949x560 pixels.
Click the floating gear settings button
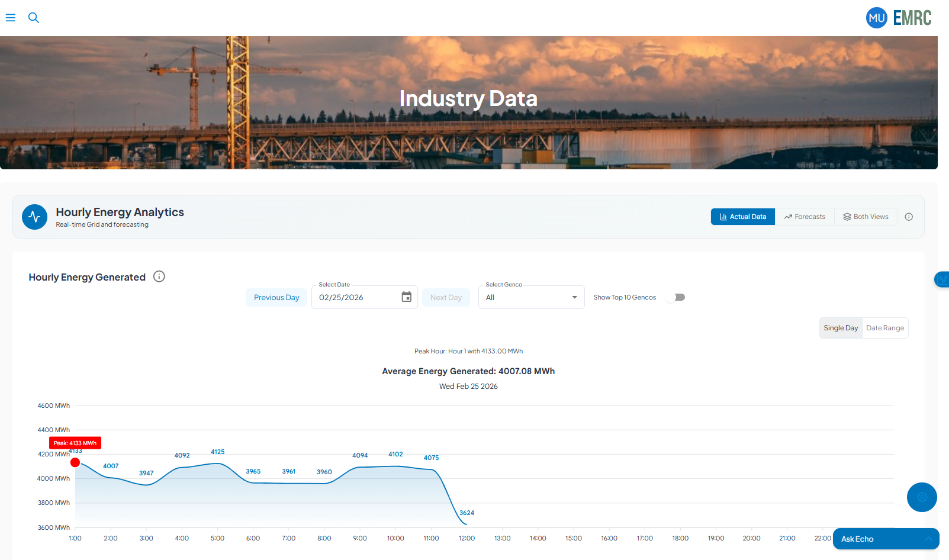[x=922, y=497]
